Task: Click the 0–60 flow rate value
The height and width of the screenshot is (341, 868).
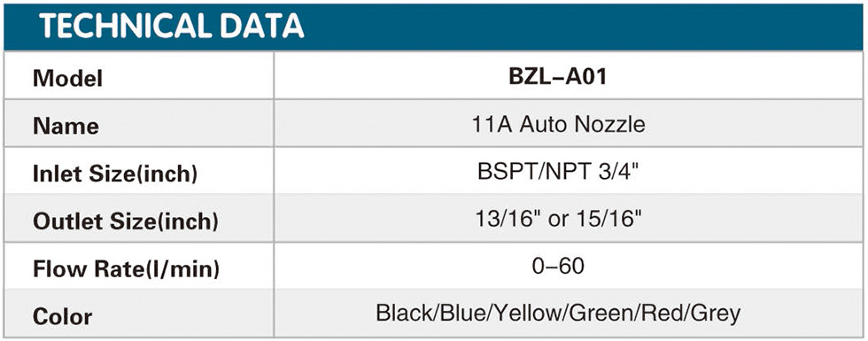Action: [558, 267]
